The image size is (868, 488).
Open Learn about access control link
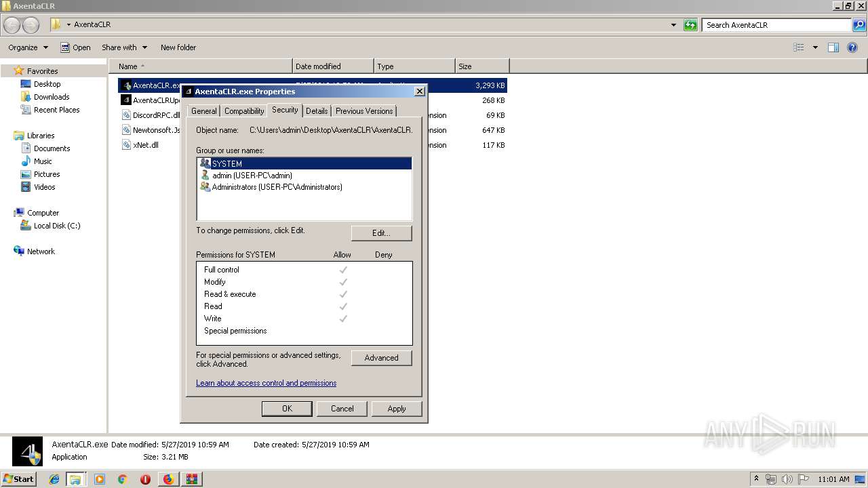tap(266, 383)
